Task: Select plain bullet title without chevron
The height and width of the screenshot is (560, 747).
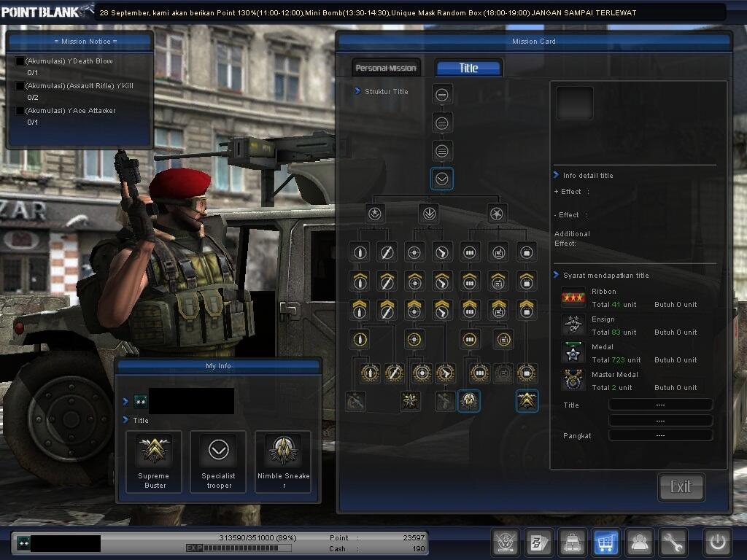Action: click(x=360, y=253)
